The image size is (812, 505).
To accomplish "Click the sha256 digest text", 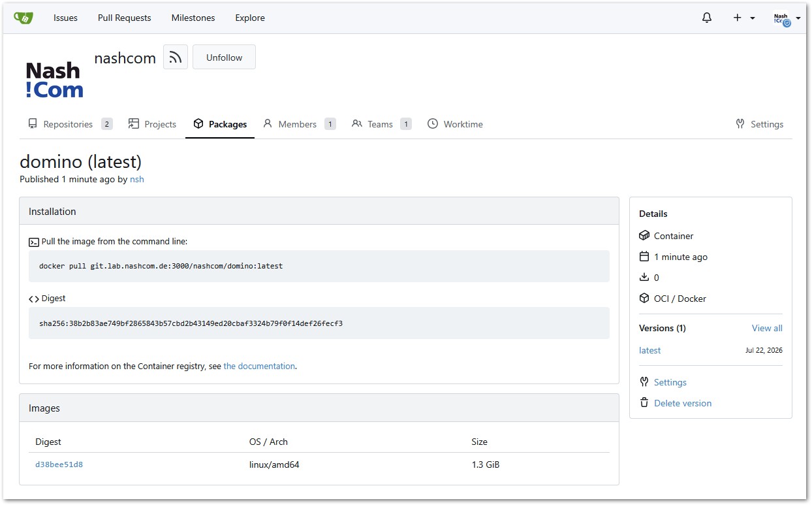I will (x=191, y=323).
